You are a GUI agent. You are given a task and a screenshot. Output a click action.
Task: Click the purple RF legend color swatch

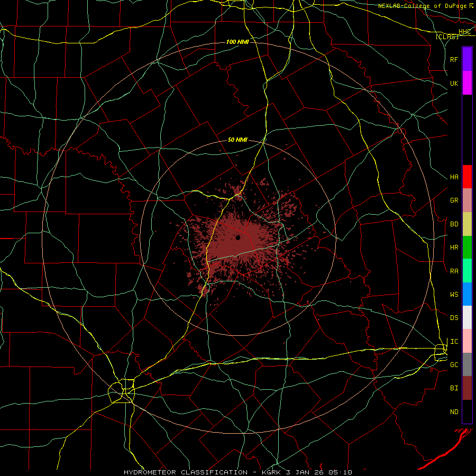coord(467,59)
